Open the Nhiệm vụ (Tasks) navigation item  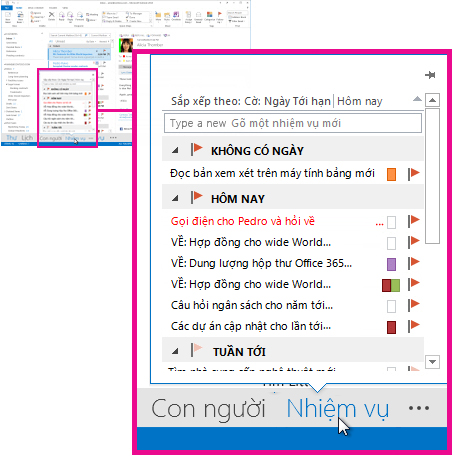[x=338, y=409]
